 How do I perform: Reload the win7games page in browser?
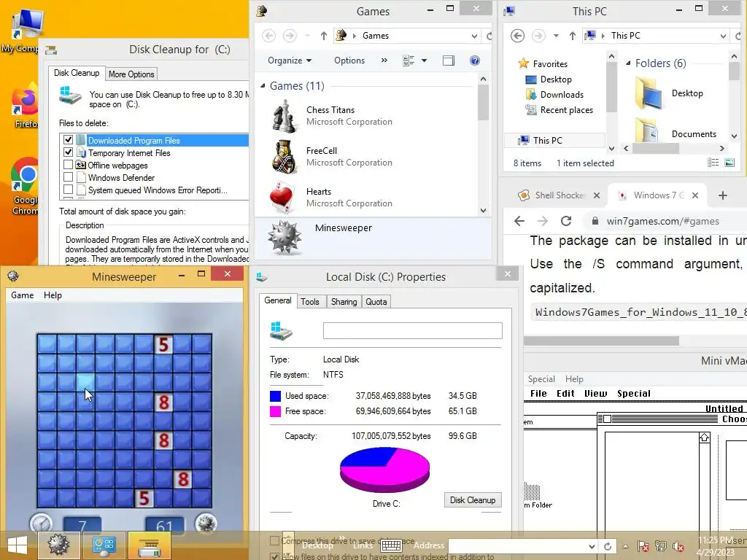click(566, 221)
